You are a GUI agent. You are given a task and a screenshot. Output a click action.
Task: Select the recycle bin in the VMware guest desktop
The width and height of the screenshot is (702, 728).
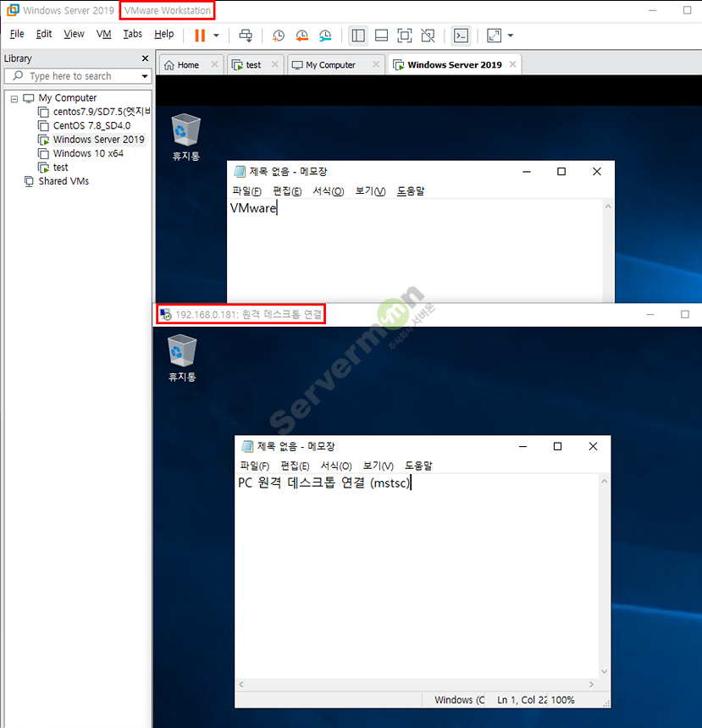[x=186, y=137]
